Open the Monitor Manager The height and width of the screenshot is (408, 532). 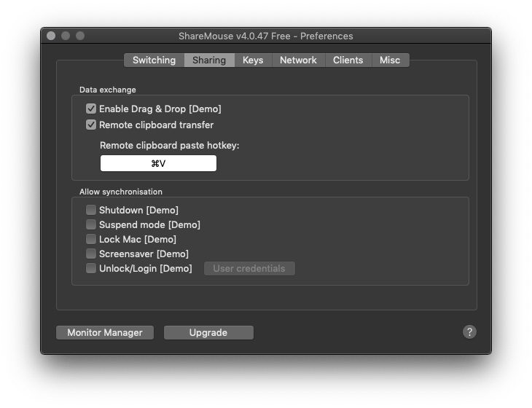tap(105, 333)
